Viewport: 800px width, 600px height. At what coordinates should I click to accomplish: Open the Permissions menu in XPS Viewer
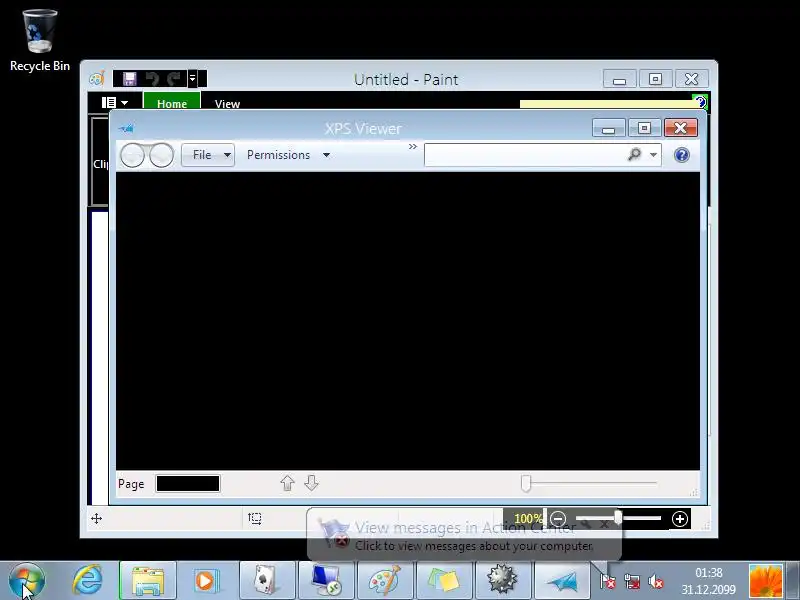288,155
